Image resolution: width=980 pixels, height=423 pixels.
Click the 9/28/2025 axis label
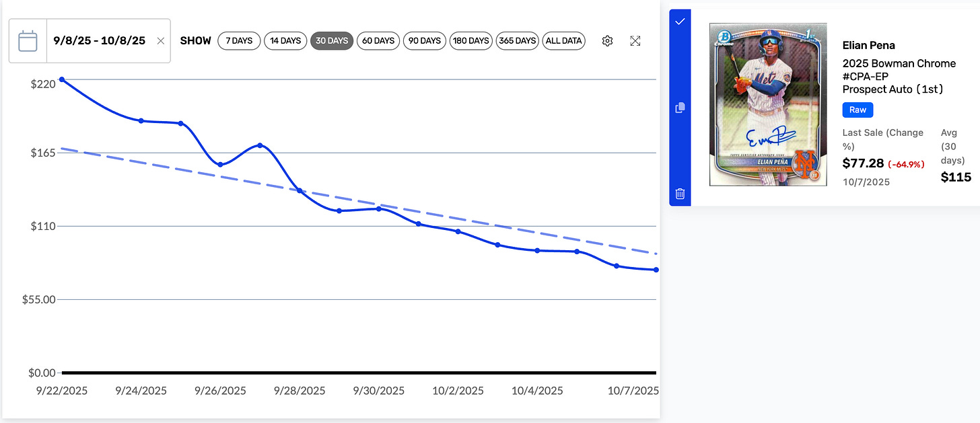coord(300,391)
